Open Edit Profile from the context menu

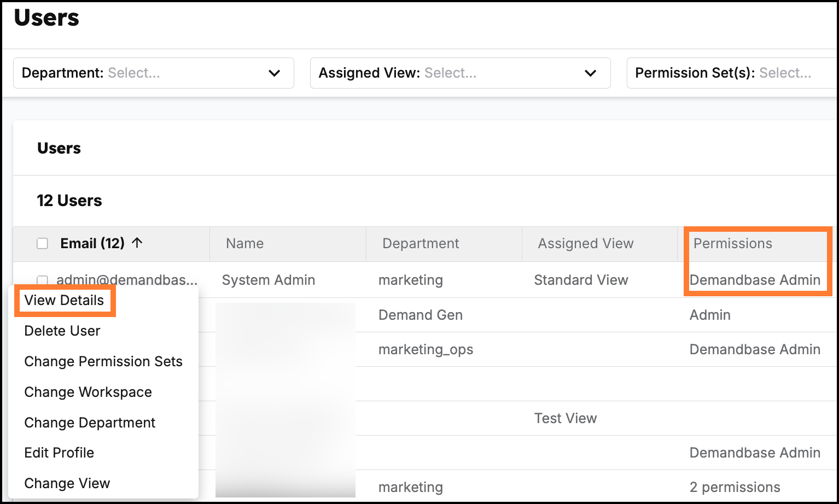tap(59, 453)
